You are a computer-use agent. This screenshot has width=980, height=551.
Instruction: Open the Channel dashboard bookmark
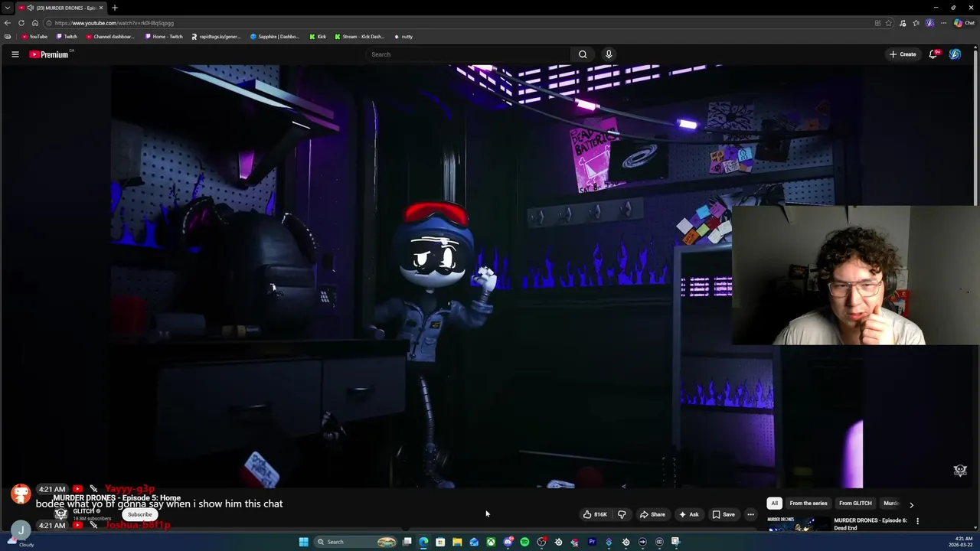[110, 37]
